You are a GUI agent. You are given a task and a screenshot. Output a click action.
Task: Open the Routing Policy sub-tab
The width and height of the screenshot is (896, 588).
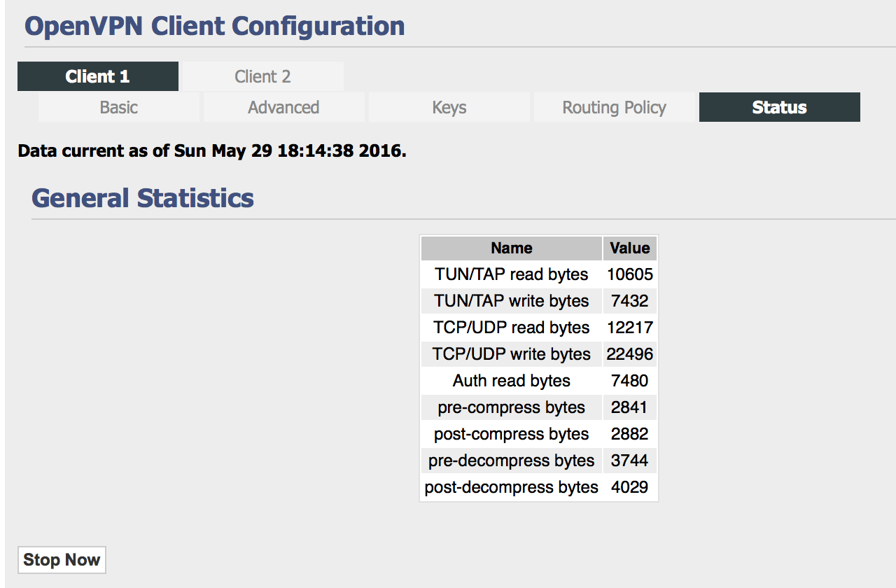(614, 107)
